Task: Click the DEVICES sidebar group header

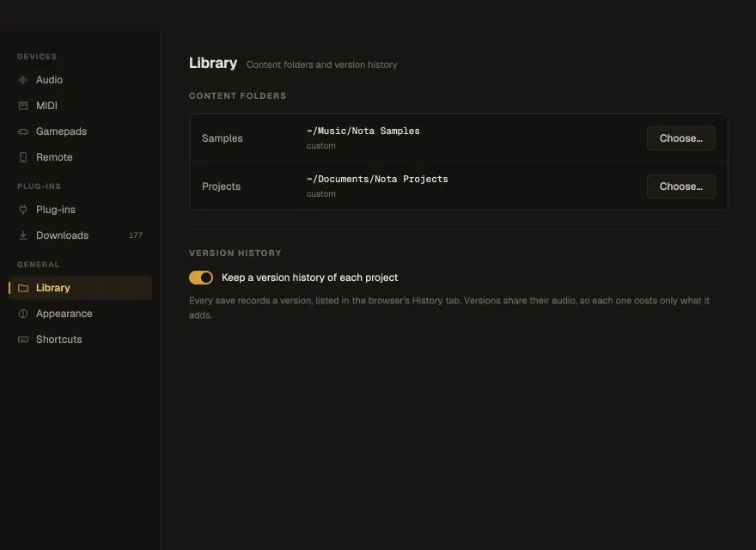Action: tap(37, 57)
